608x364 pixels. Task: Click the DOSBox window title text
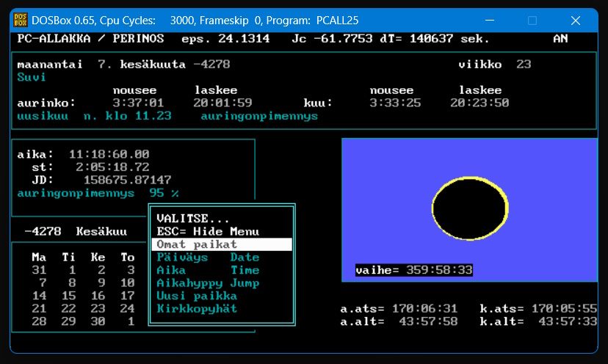tap(195, 20)
